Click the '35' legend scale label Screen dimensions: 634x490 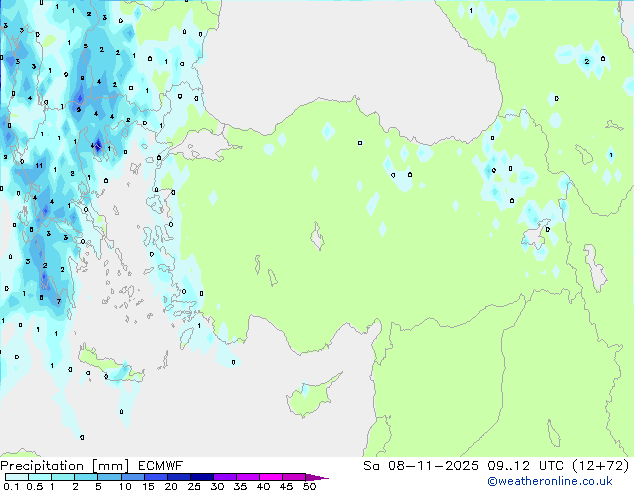pos(240,486)
